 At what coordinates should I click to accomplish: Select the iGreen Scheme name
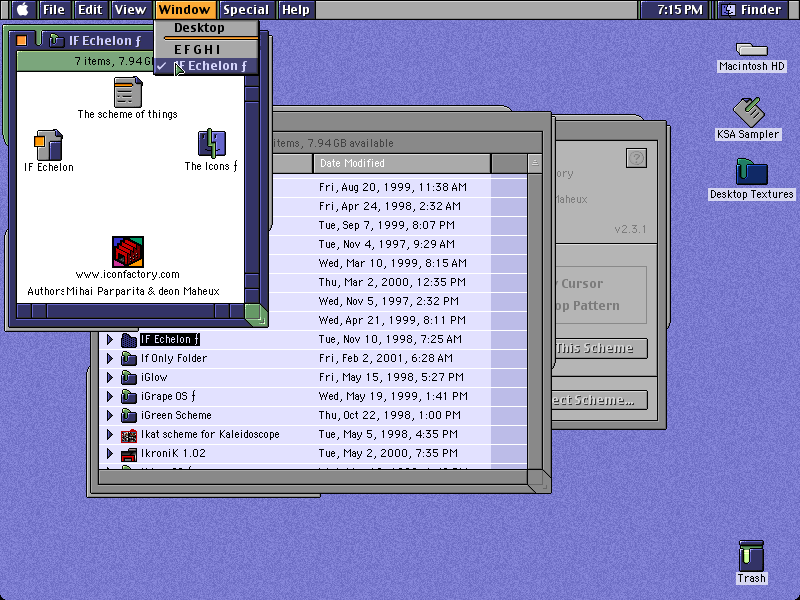point(176,415)
